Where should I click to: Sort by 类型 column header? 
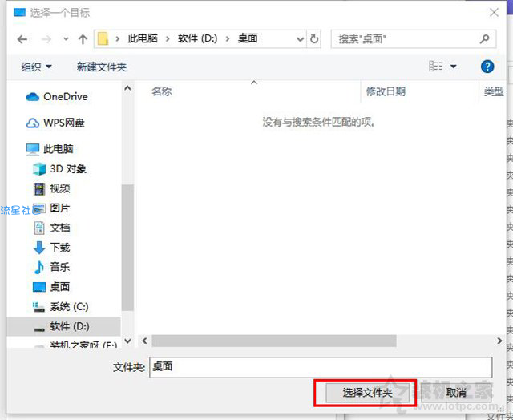coord(494,91)
